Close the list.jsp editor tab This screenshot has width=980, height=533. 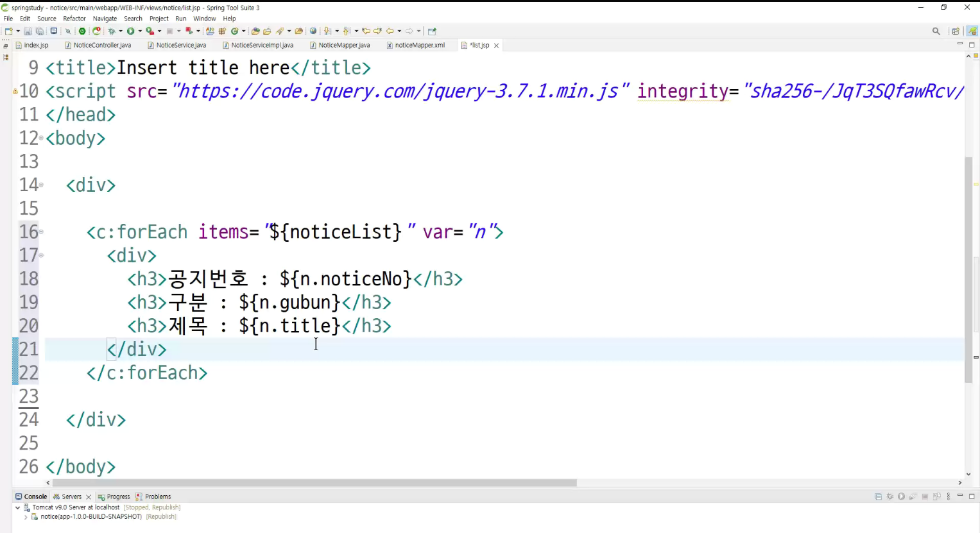(x=496, y=46)
